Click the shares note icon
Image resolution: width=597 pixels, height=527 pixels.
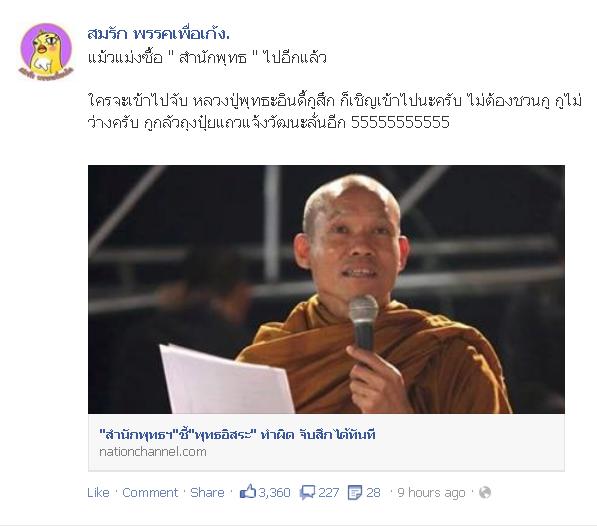(x=355, y=492)
